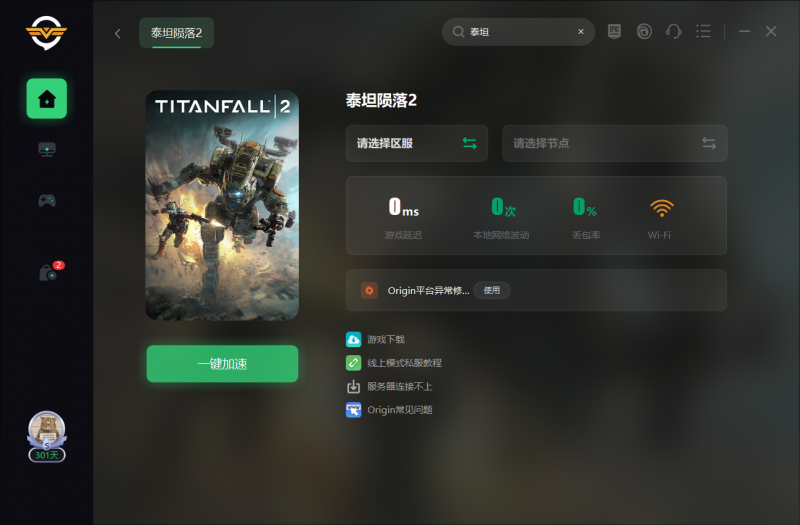Click the blue cursor icon beside Origin常见问题

point(354,410)
